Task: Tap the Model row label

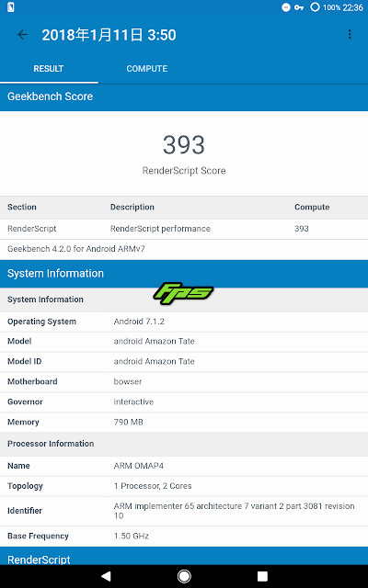Action: point(19,341)
